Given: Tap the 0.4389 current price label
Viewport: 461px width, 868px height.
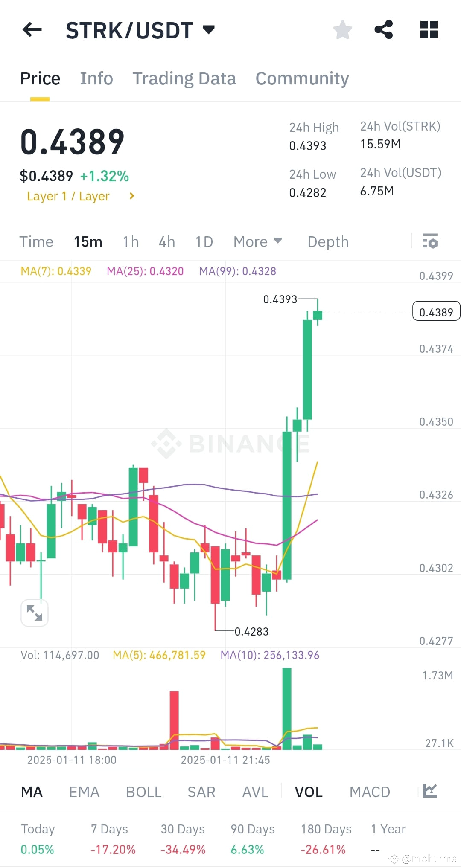Looking at the screenshot, I should pyautogui.click(x=436, y=312).
